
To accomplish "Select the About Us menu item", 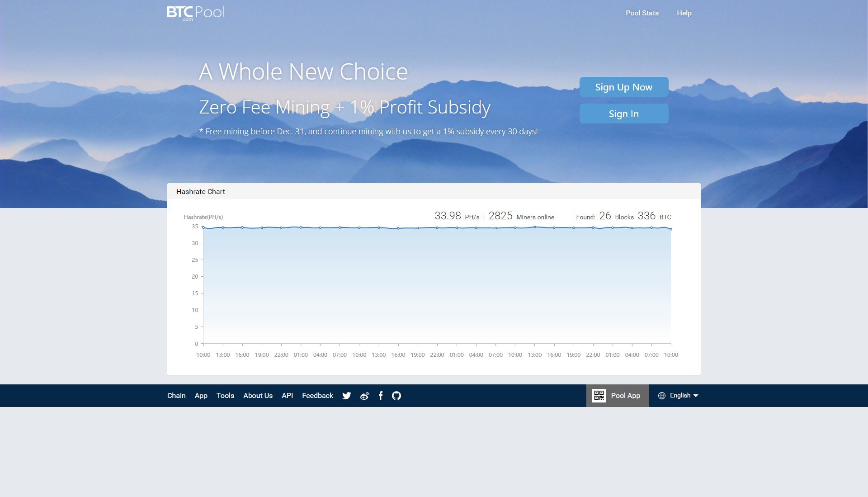I will [258, 395].
